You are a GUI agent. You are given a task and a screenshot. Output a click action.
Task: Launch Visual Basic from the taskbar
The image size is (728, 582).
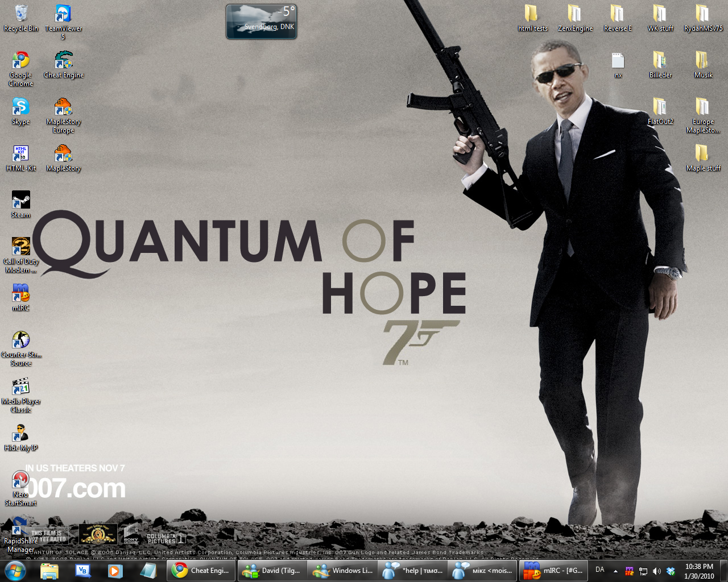(82, 571)
